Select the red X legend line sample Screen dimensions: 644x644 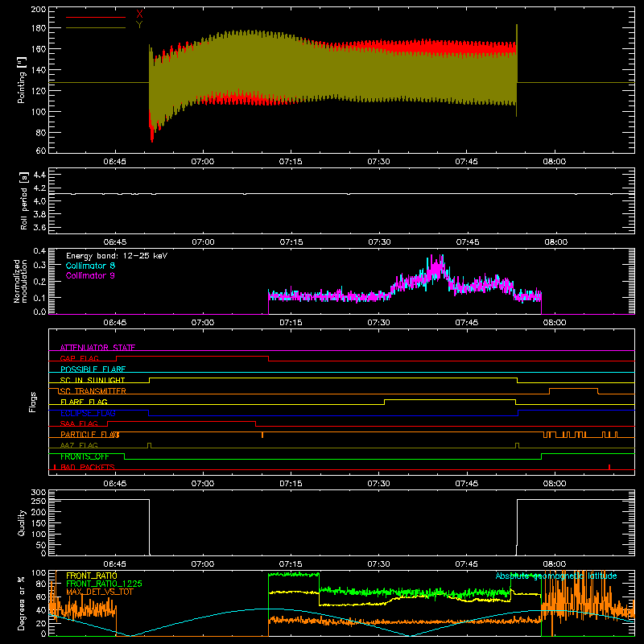(x=96, y=17)
